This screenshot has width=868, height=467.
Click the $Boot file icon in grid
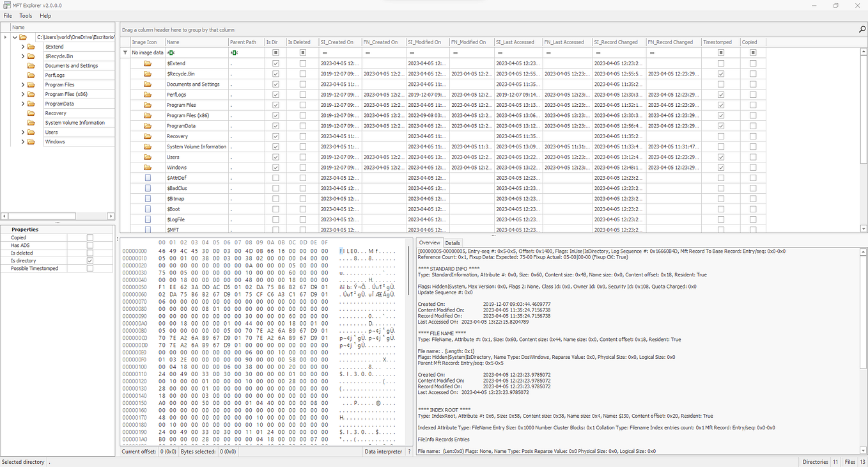tap(148, 209)
